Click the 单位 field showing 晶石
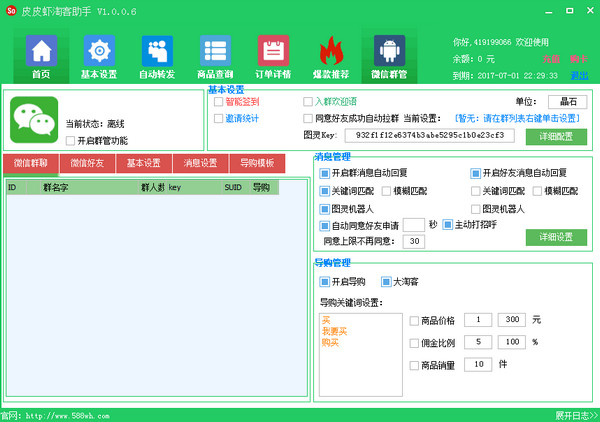The image size is (600, 422). click(567, 102)
